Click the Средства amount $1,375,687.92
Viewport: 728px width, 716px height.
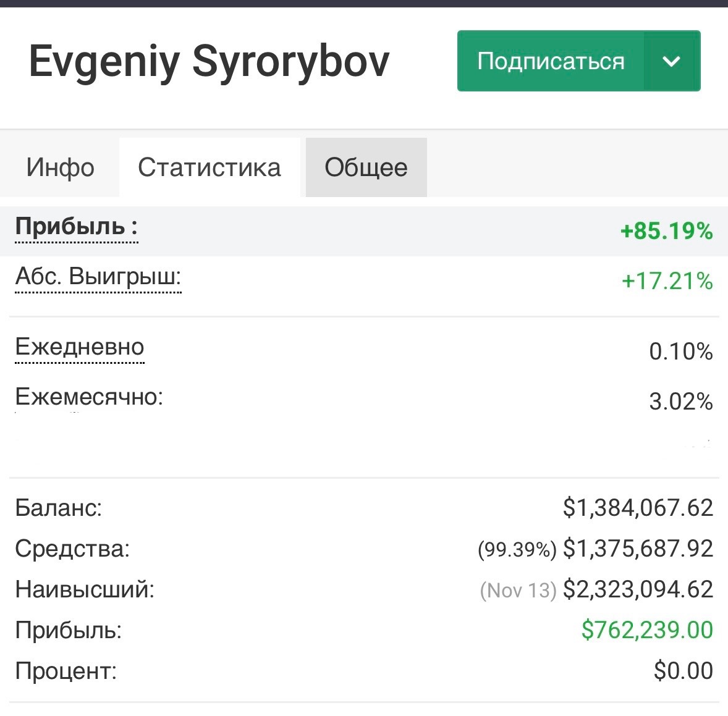coord(638,549)
